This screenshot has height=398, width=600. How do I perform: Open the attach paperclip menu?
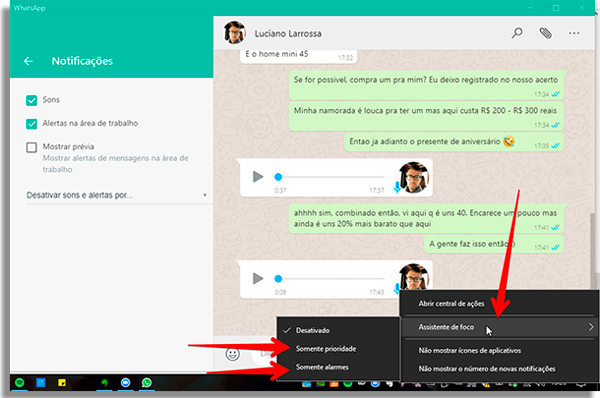tap(545, 33)
